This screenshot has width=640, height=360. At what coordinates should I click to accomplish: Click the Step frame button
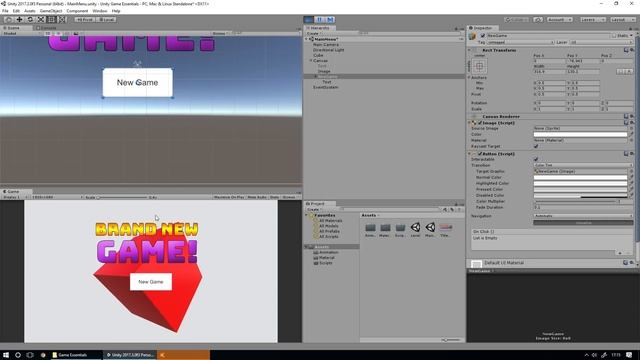pos(330,19)
